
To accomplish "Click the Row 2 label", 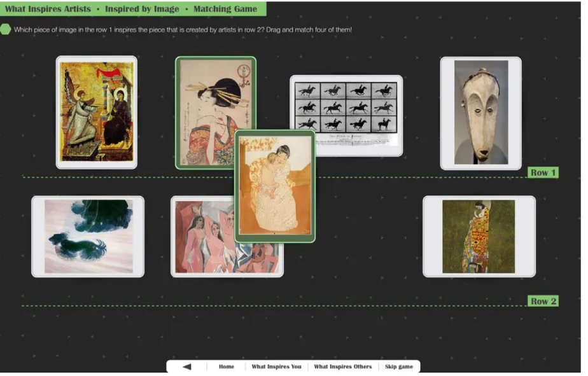I will (x=543, y=301).
